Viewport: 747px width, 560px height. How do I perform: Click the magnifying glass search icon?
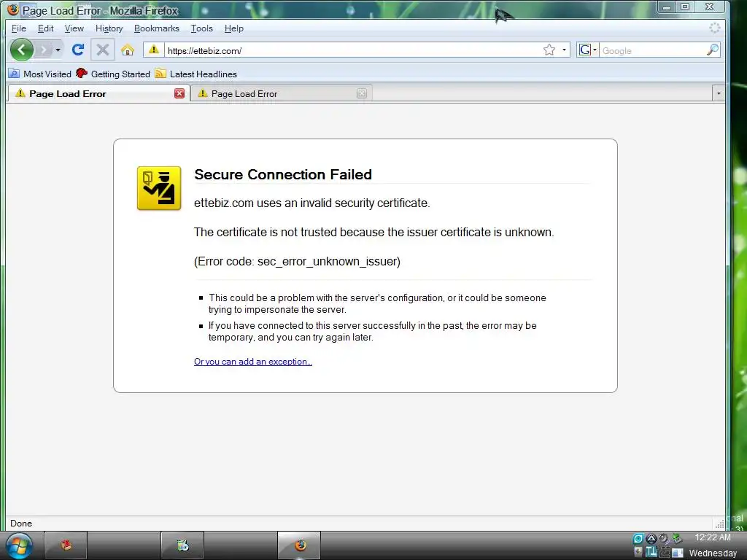[712, 50]
